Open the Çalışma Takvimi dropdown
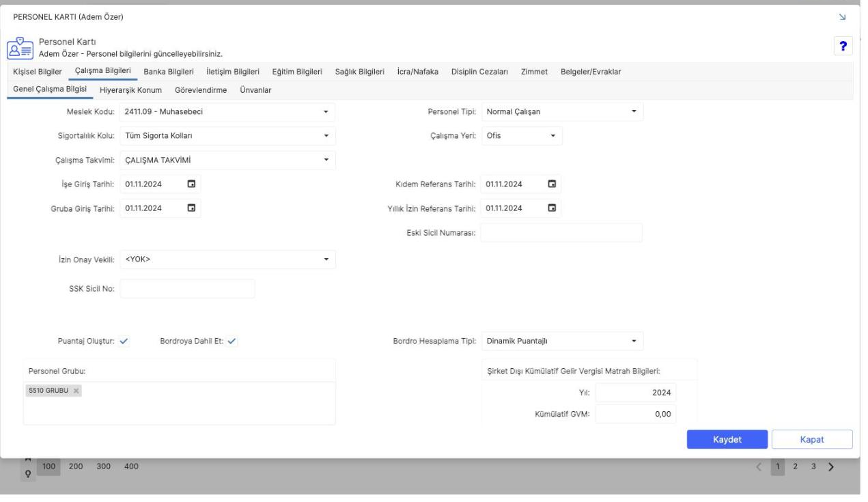The height and width of the screenshot is (502, 868). coord(326,160)
